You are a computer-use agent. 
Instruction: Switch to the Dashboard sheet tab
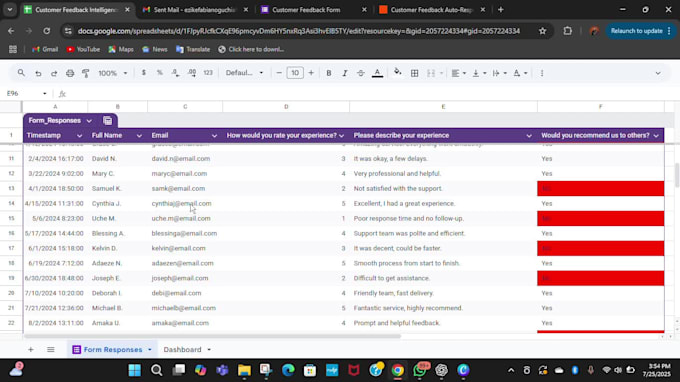(x=182, y=349)
